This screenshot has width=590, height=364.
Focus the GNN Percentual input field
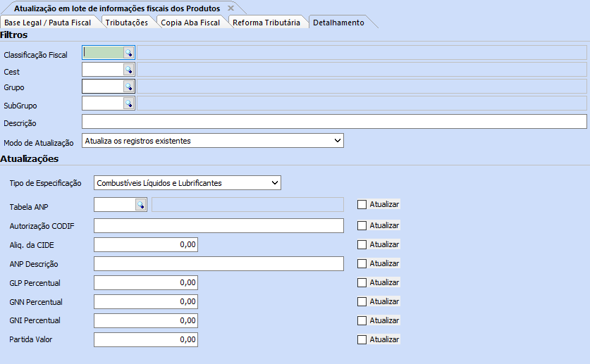click(x=145, y=301)
